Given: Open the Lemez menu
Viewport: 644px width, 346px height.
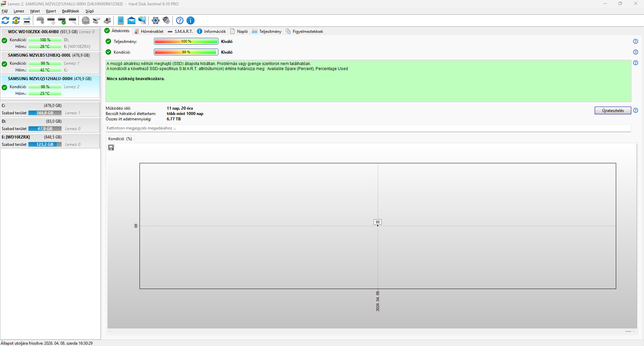Looking at the screenshot, I should [19, 11].
